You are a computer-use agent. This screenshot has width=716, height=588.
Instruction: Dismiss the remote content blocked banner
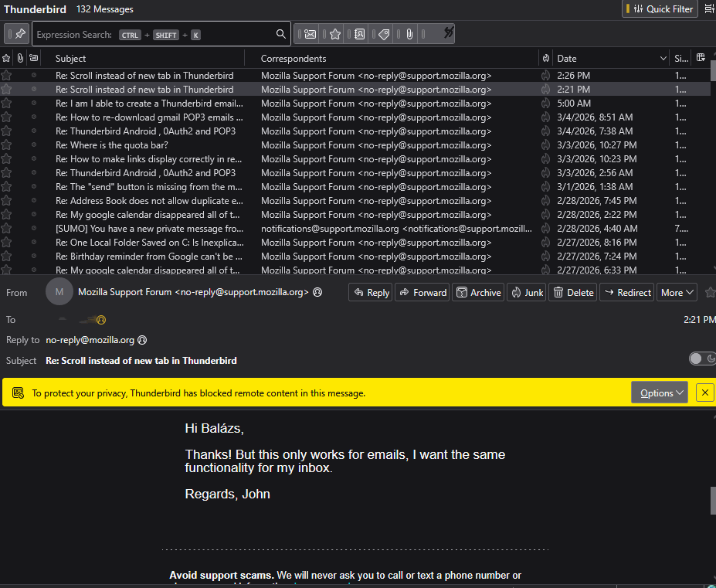[704, 393]
